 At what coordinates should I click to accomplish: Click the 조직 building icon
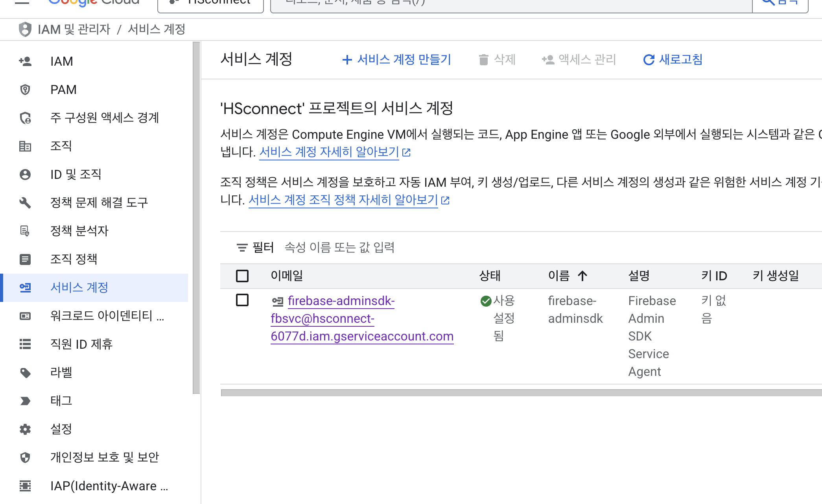click(x=25, y=146)
